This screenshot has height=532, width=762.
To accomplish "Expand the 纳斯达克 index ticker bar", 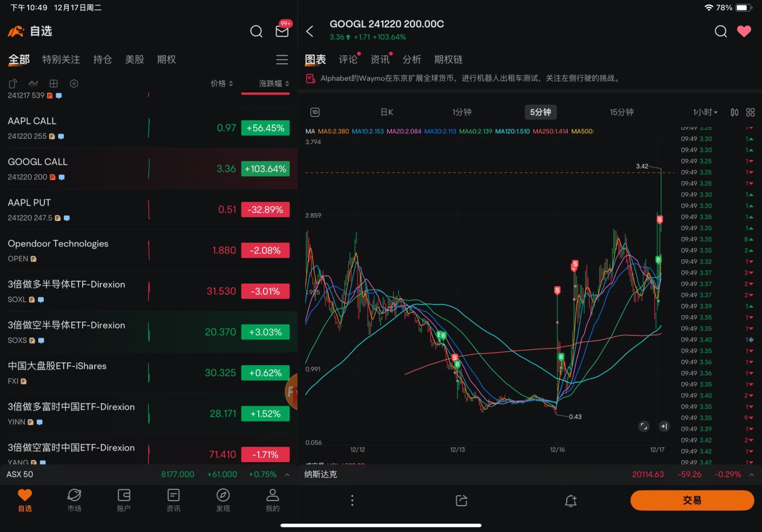I will tap(530, 474).
